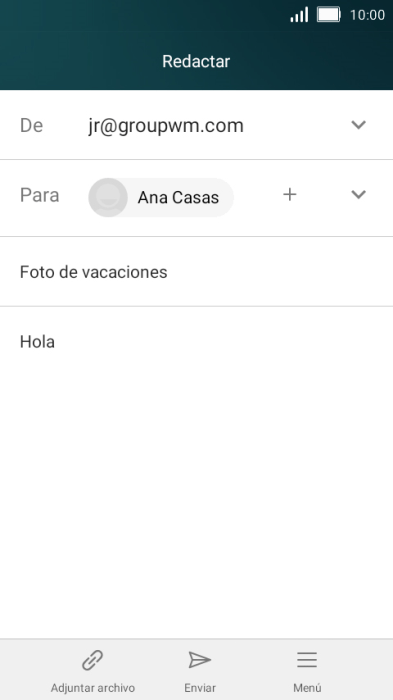
Task: Tap the paper plane send icon
Action: pyautogui.click(x=200, y=659)
